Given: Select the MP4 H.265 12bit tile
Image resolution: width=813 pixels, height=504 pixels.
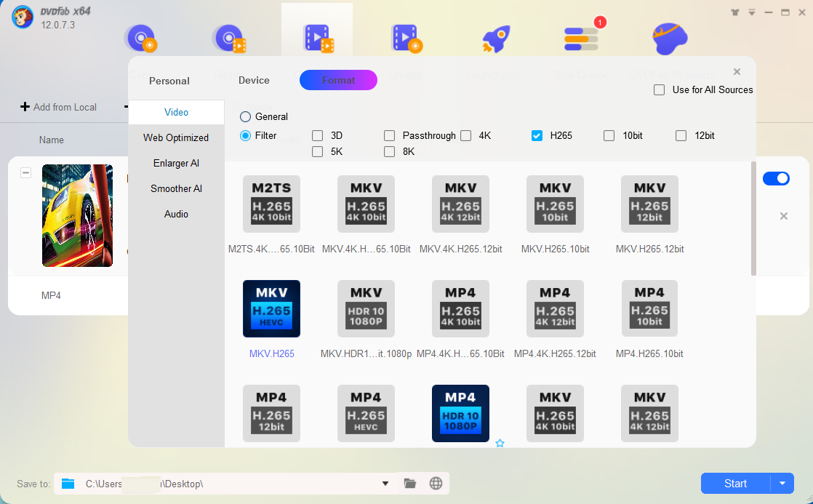Looking at the screenshot, I should point(271,413).
